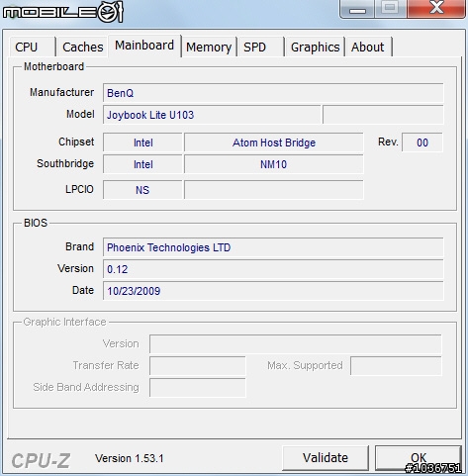Click the Chipset label
The image size is (468, 476).
coord(76,142)
